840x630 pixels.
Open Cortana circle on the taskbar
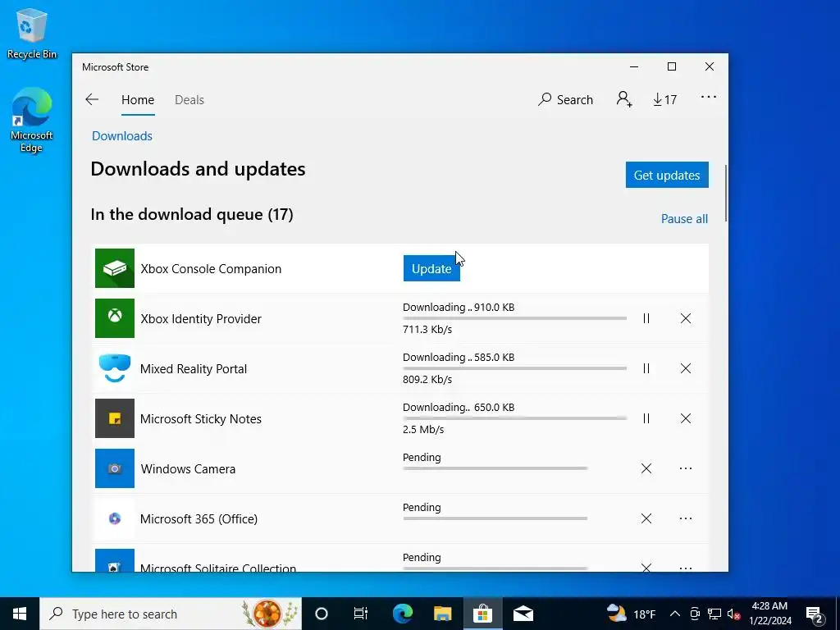coord(322,614)
